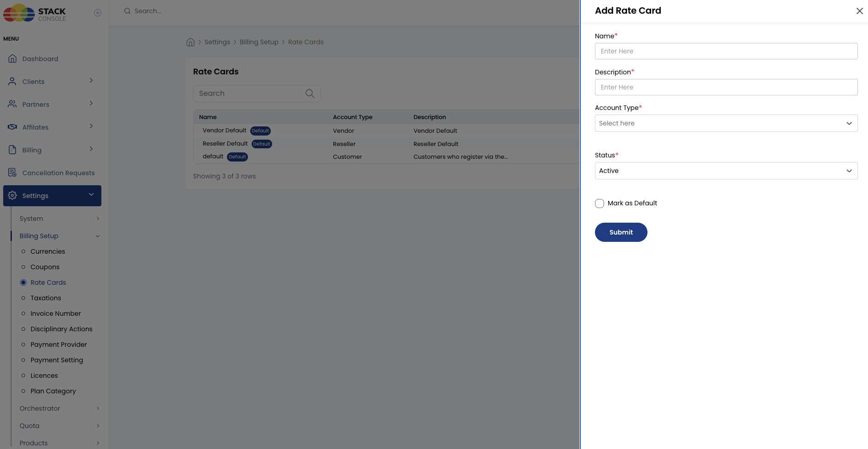This screenshot has width=868, height=449.
Task: Expand the Quota submenu chevron
Action: pyautogui.click(x=98, y=426)
